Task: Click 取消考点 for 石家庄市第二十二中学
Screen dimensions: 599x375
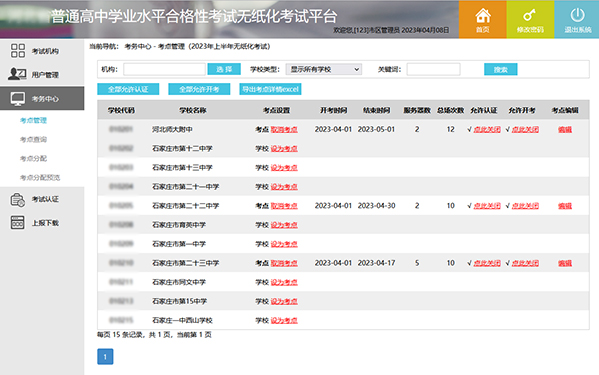Action: (x=284, y=206)
